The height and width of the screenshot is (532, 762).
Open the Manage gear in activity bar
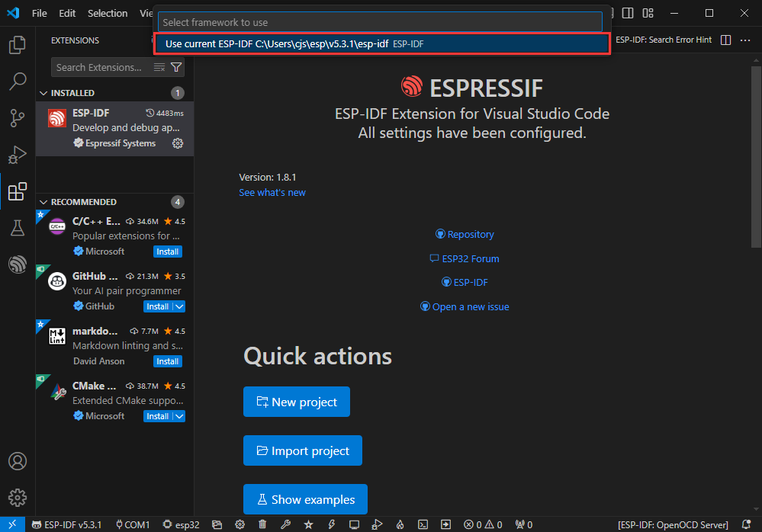pos(17,498)
